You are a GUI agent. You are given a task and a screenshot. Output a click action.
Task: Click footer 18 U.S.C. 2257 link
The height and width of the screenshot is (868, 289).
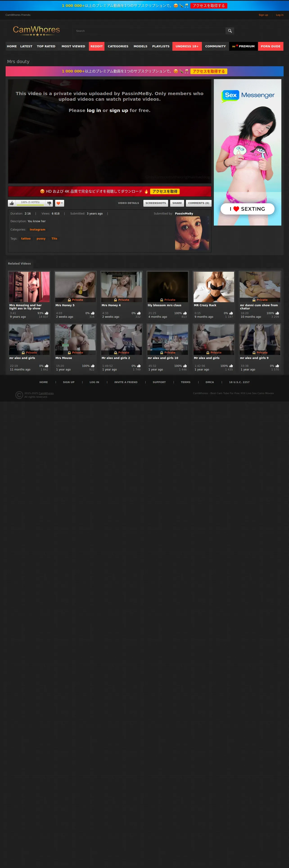(239, 382)
